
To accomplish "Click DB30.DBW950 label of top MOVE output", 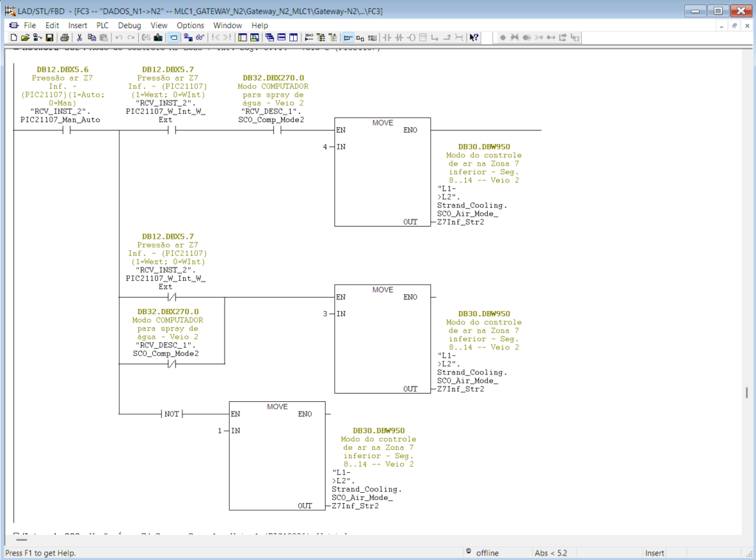I will coord(484,146).
